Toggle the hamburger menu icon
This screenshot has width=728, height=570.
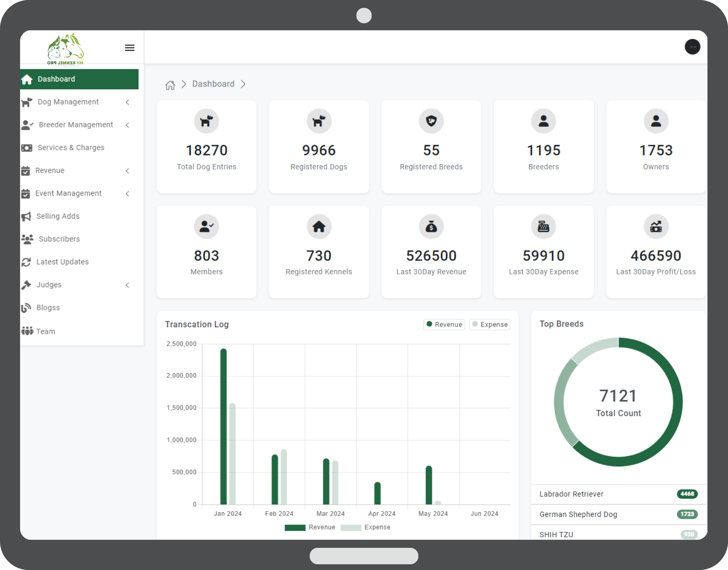tap(129, 48)
